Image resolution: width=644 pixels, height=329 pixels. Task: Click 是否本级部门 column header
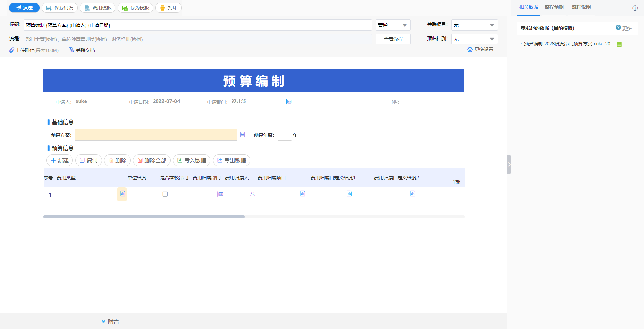click(174, 178)
